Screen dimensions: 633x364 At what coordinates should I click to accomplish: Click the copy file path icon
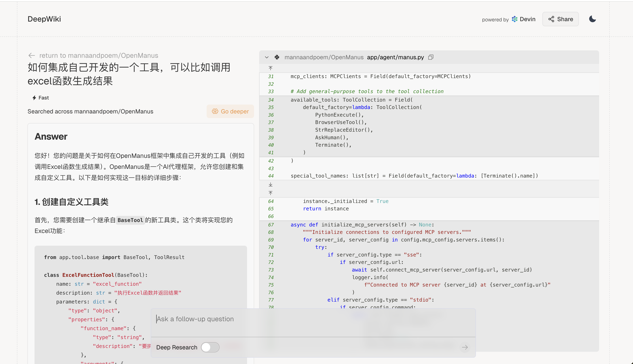[x=431, y=57]
